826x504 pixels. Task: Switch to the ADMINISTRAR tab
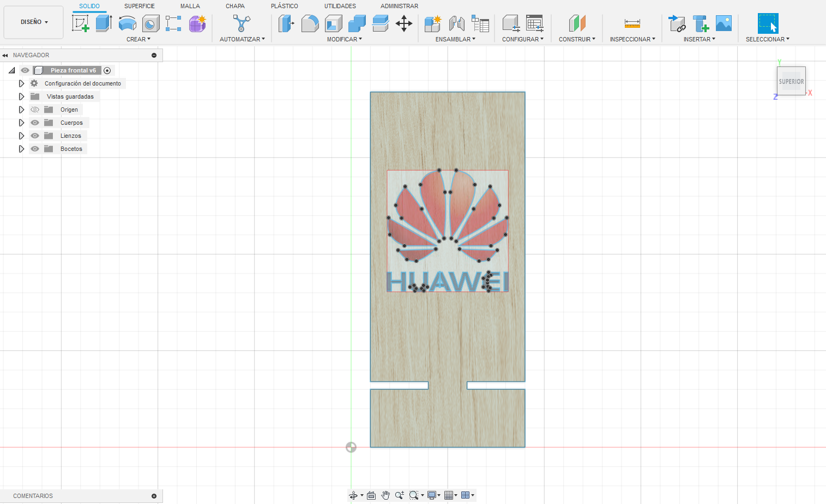(x=400, y=6)
